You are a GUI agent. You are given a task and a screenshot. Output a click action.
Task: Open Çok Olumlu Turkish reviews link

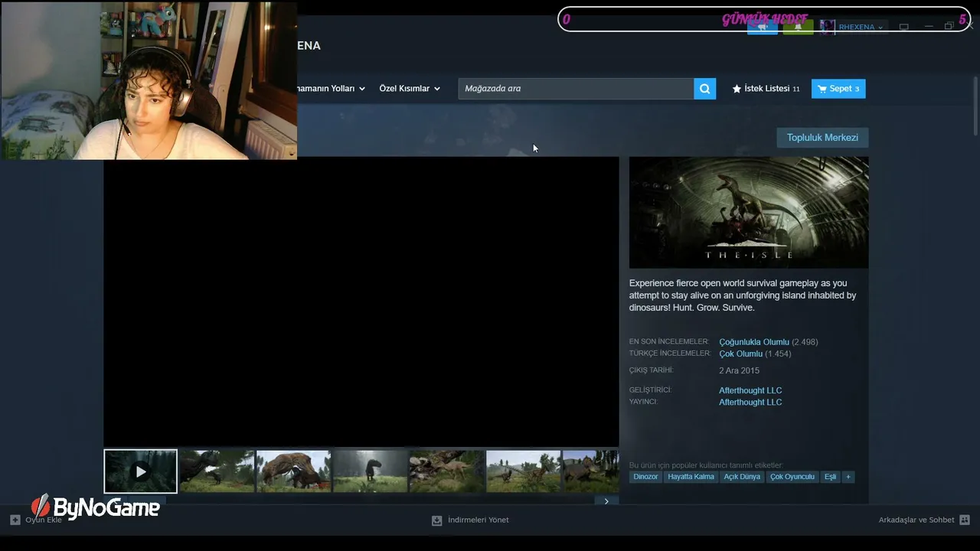pos(740,354)
